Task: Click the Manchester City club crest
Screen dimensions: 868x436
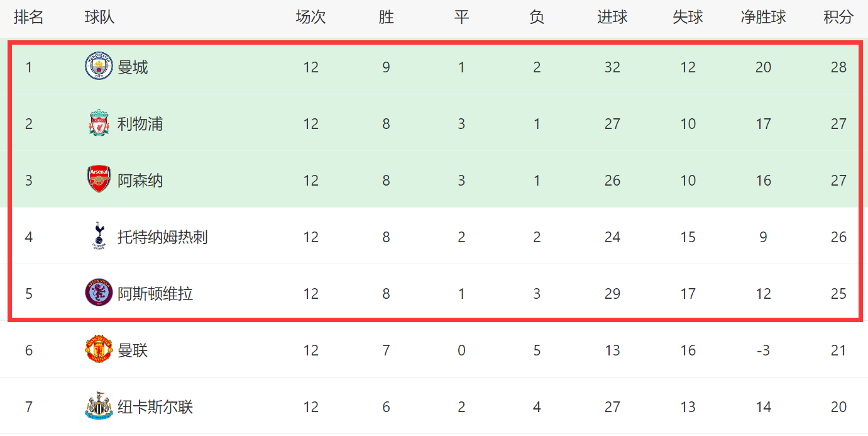Action: [x=99, y=66]
